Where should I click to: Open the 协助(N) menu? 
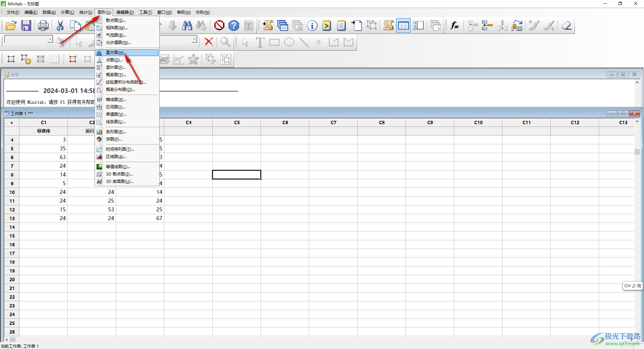click(x=203, y=12)
